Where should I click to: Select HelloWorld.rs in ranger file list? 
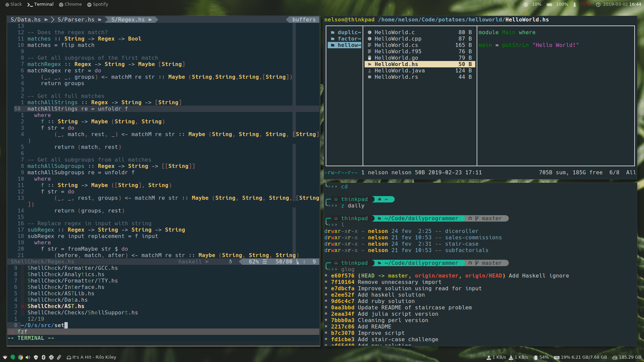[420, 77]
